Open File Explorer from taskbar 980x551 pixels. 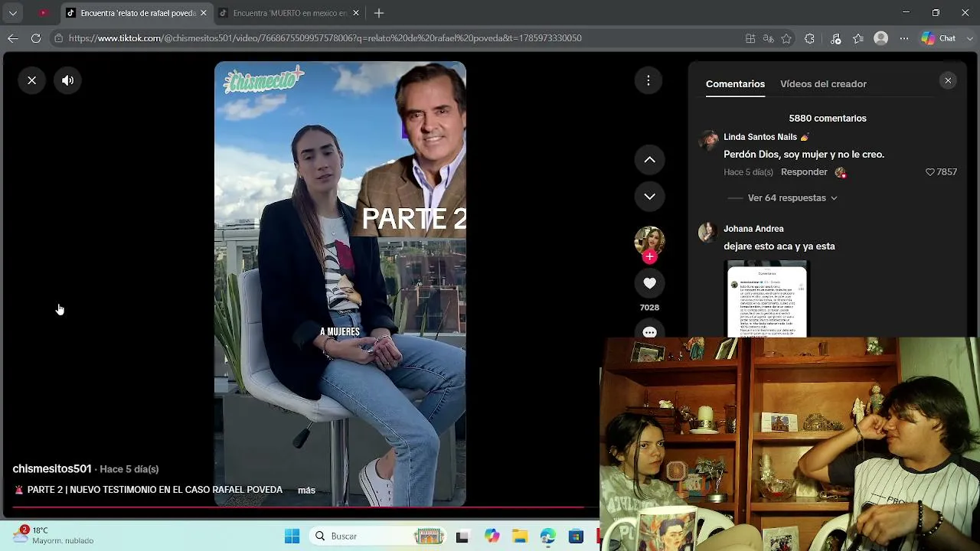click(x=520, y=536)
